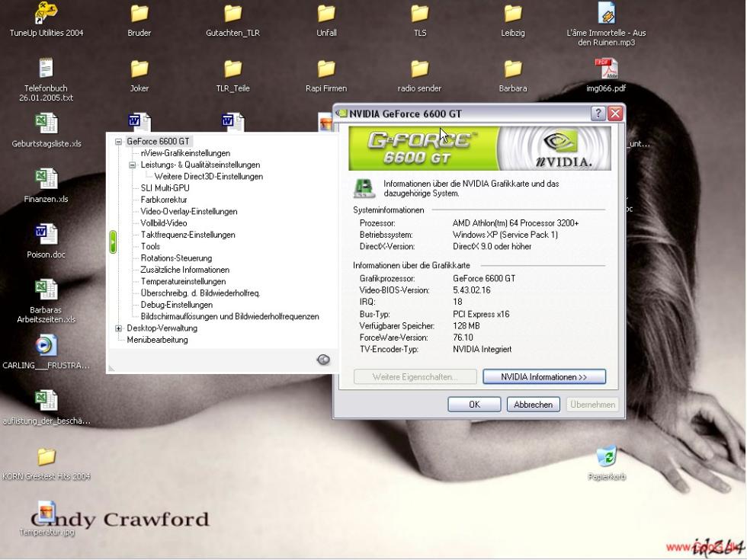Select Finanzen.xls spreadsheet icon
Viewport: 747px width, 560px height.
click(x=46, y=179)
